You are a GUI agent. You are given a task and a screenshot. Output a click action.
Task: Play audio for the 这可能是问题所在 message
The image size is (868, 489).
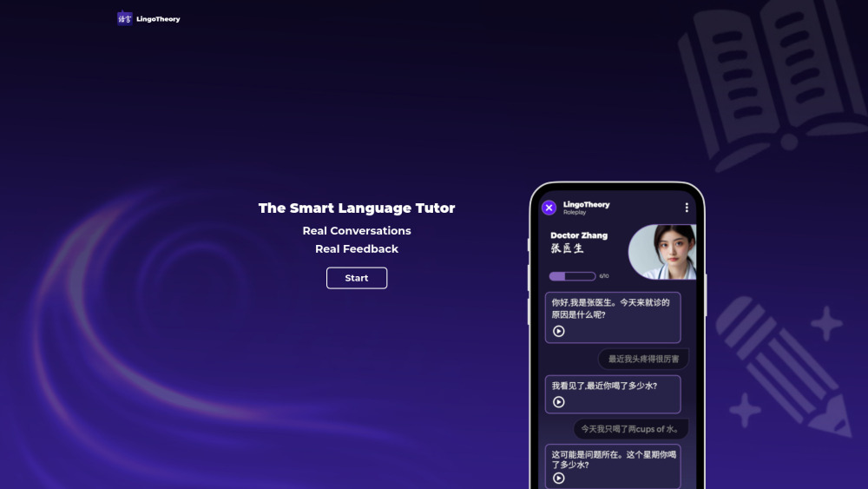559,478
